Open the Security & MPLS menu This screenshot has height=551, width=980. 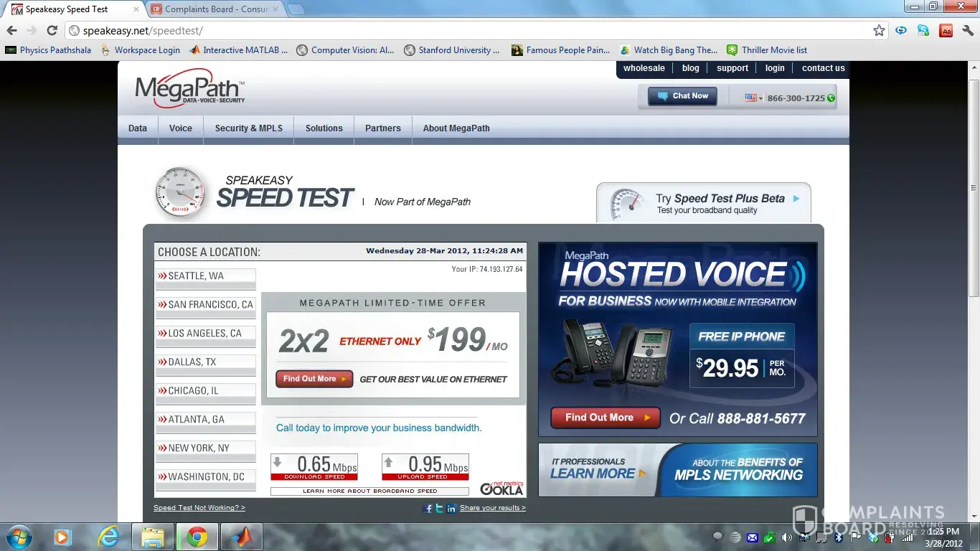click(249, 128)
